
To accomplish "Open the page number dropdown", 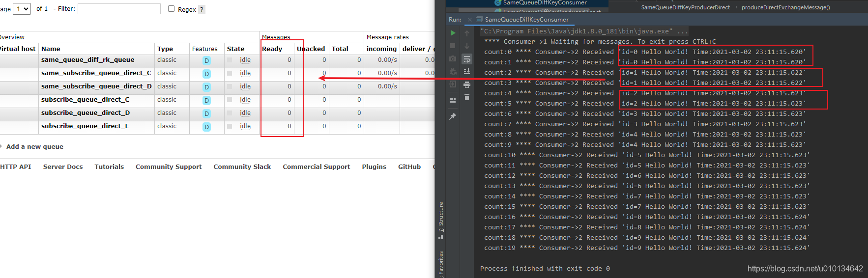I will (22, 9).
